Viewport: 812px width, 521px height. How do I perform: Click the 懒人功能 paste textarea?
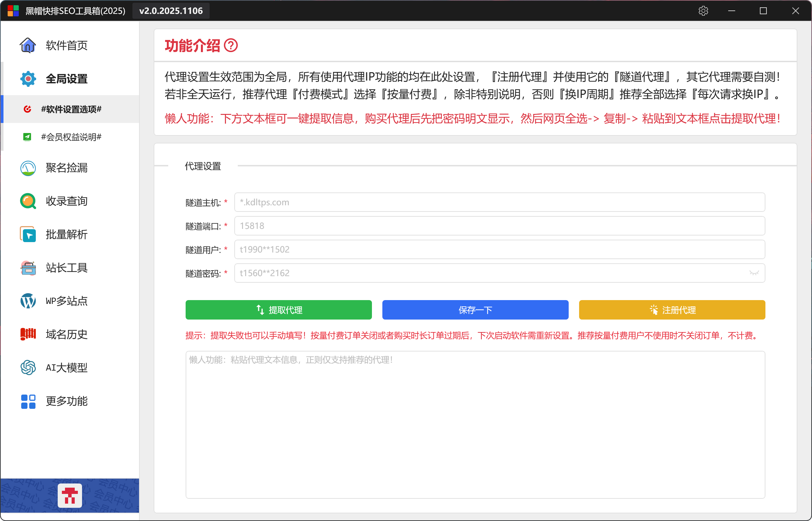475,424
